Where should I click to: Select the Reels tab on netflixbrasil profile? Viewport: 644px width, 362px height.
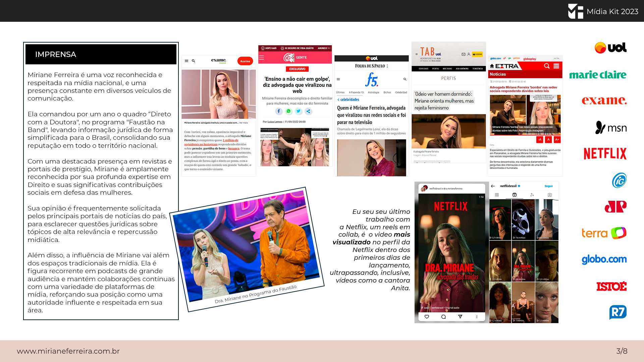pyautogui.click(x=515, y=195)
